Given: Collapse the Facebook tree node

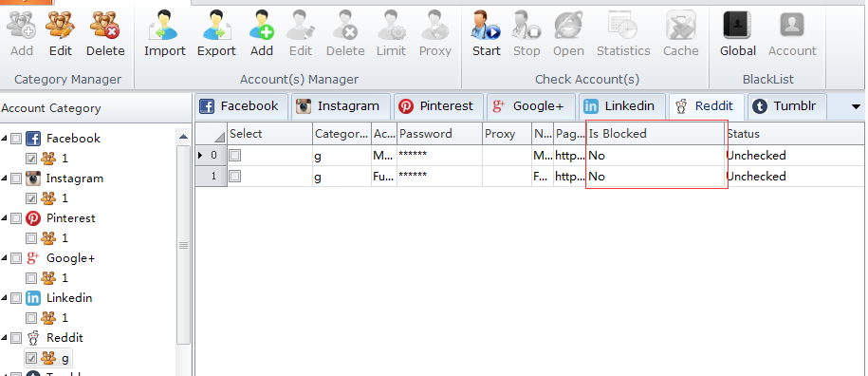Looking at the screenshot, I should pos(5,139).
